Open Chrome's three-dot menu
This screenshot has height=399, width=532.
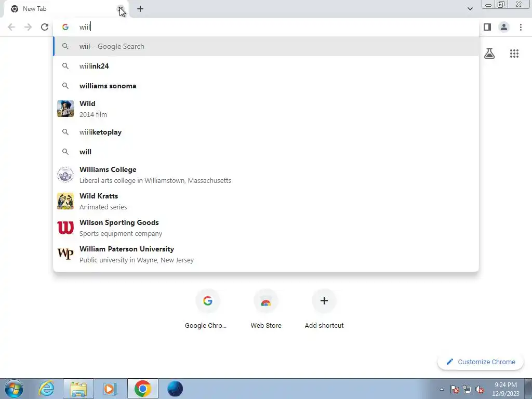coord(521,27)
